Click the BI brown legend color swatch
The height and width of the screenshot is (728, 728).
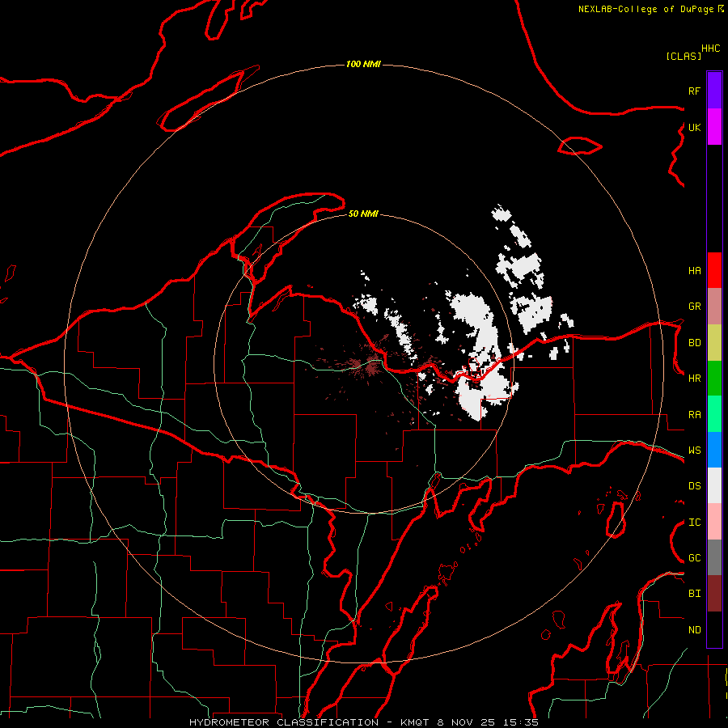pyautogui.click(x=714, y=594)
